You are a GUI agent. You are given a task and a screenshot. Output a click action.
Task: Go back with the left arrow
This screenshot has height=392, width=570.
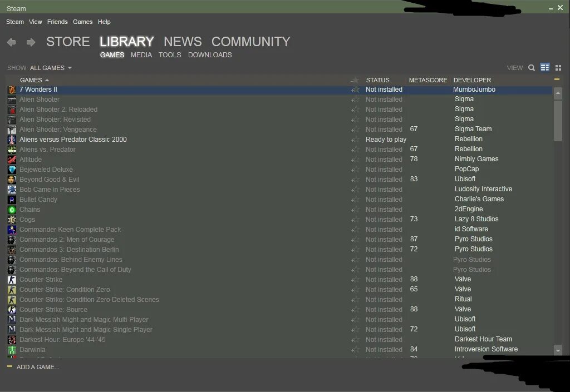[11, 42]
